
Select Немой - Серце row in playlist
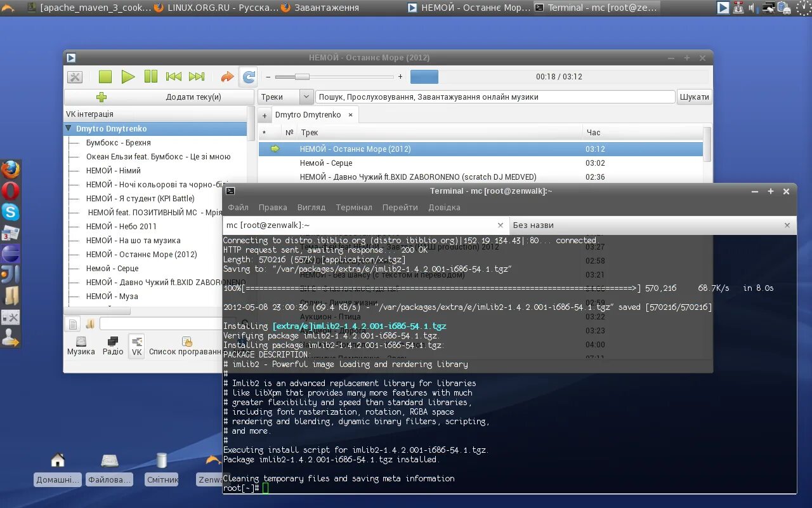pos(480,163)
